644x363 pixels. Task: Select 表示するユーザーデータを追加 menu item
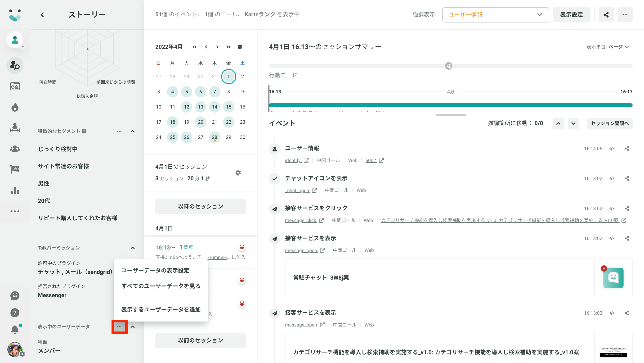click(x=161, y=309)
